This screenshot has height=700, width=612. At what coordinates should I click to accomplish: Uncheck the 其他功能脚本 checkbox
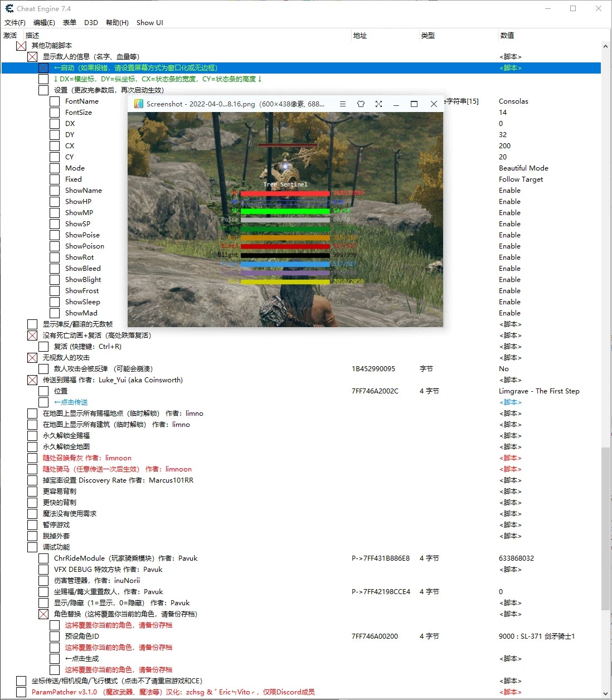pos(21,46)
